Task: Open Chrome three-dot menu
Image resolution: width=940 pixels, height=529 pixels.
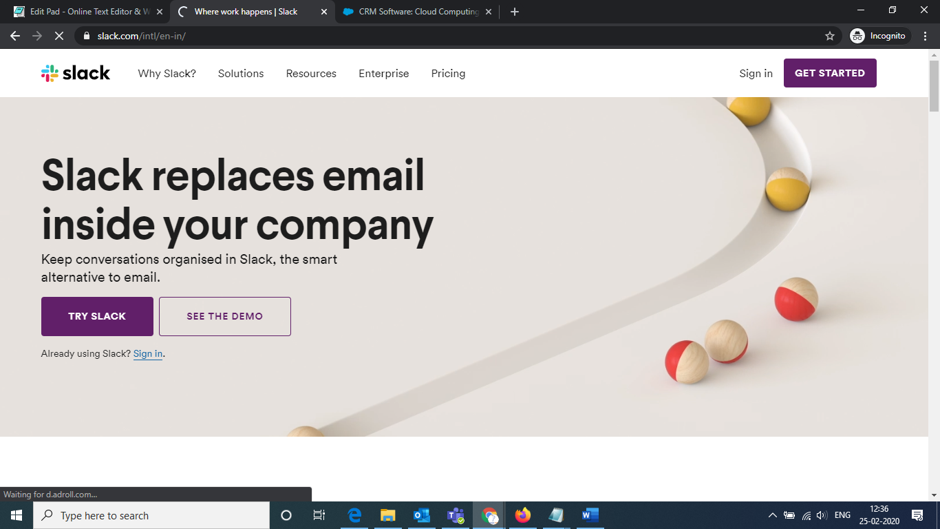Action: (x=925, y=36)
